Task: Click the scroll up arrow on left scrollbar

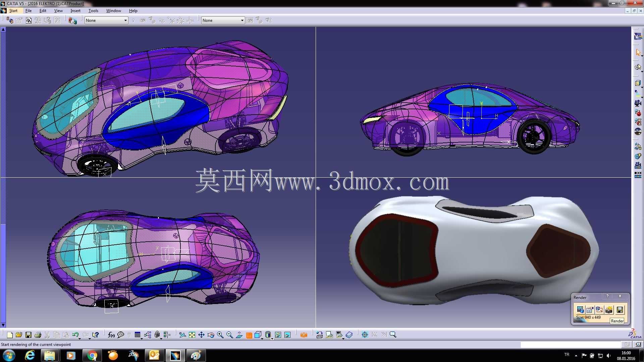Action: tap(3, 29)
